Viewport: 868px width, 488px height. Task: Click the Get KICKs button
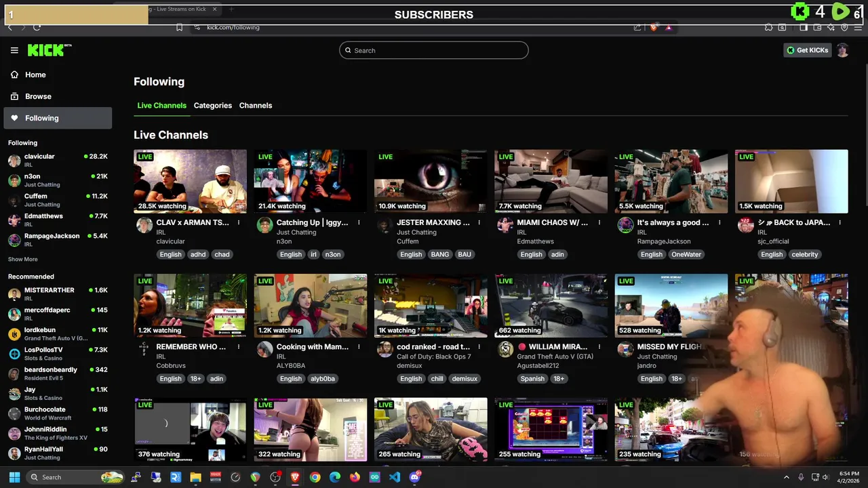[807, 50]
